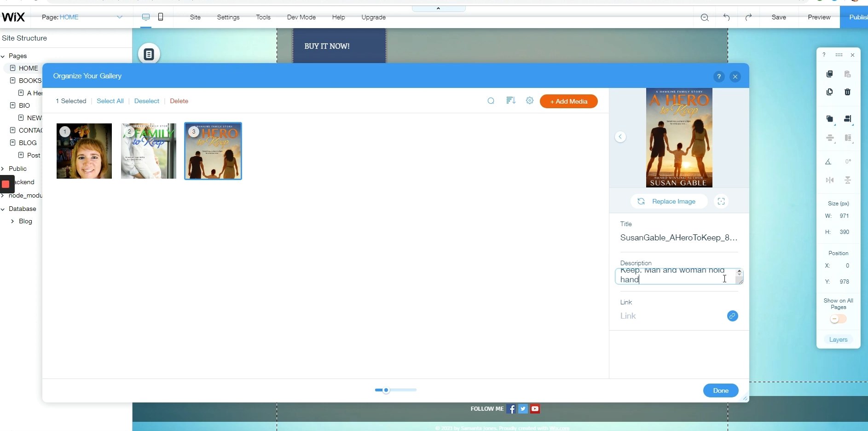Undo the last action
Screen dimensions: 868x431
[x=726, y=17]
